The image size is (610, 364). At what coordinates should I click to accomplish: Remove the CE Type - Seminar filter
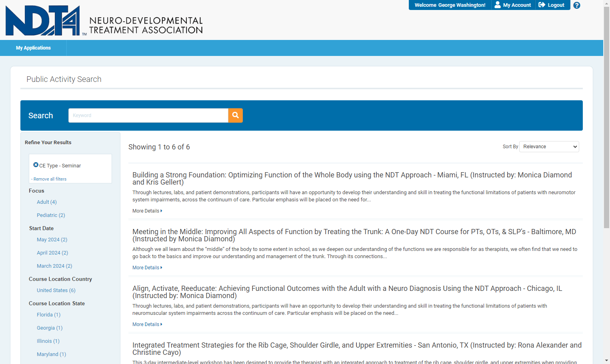click(x=36, y=165)
